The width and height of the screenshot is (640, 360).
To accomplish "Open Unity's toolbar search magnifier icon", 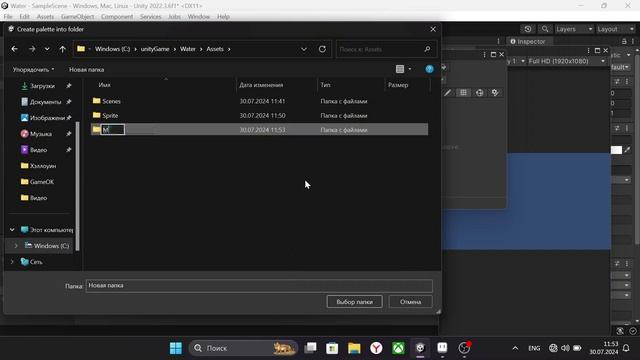I will 544,29.
